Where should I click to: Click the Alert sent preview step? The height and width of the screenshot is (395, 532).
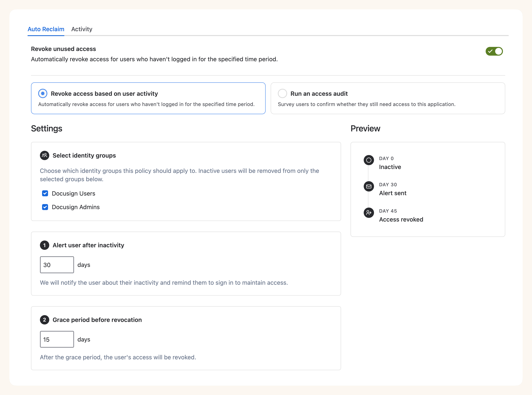click(393, 193)
